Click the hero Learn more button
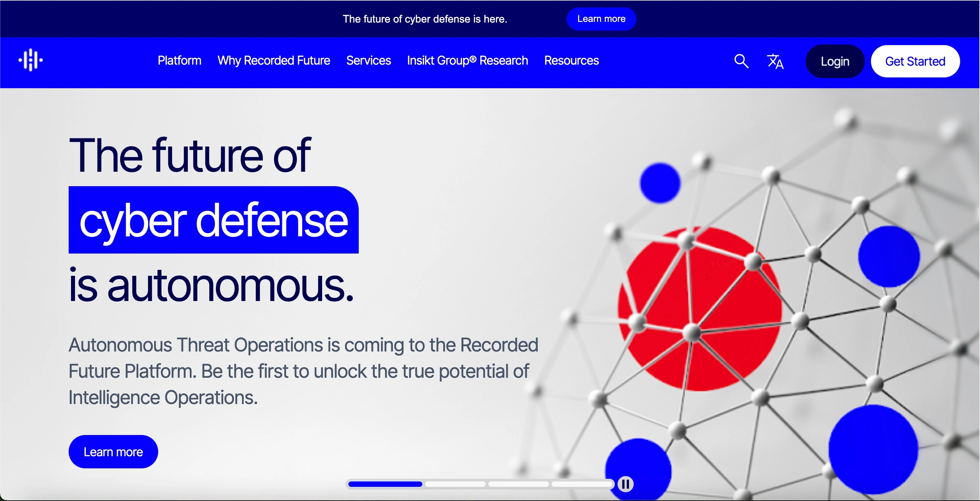The width and height of the screenshot is (980, 501). coord(113,451)
